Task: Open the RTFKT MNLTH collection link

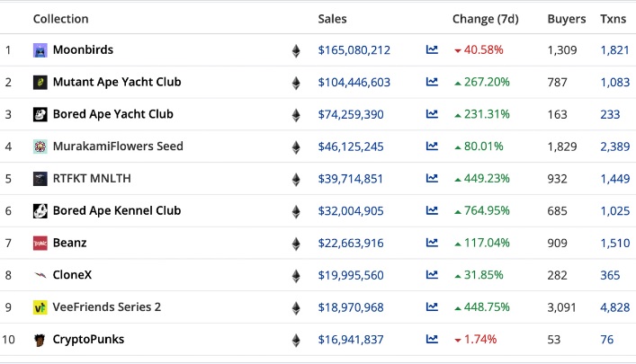Action: coord(92,178)
